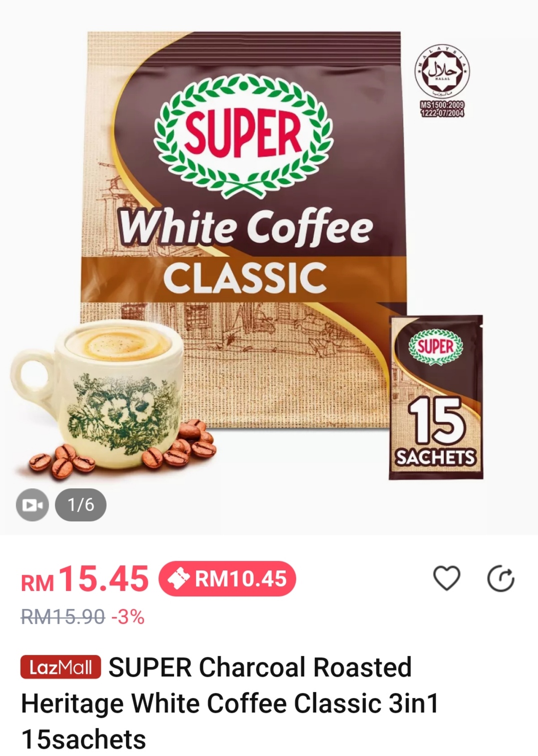The image size is (538, 756).
Task: Tap the 15sachets text in the title
Action: click(x=84, y=739)
